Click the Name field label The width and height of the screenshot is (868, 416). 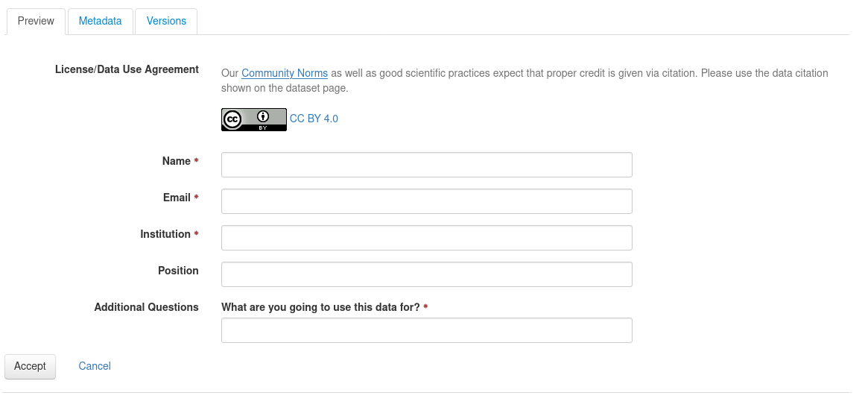tap(177, 161)
